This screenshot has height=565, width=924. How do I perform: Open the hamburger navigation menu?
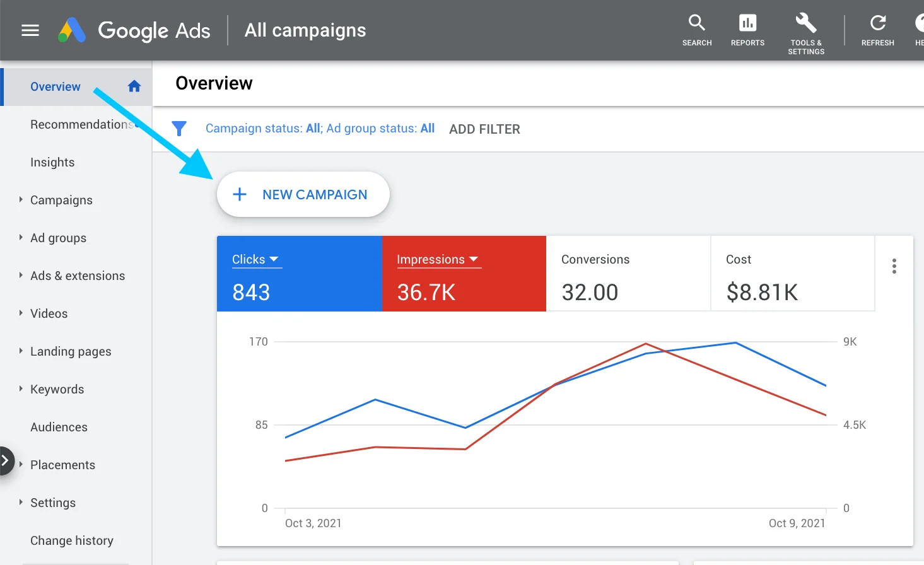[x=30, y=30]
